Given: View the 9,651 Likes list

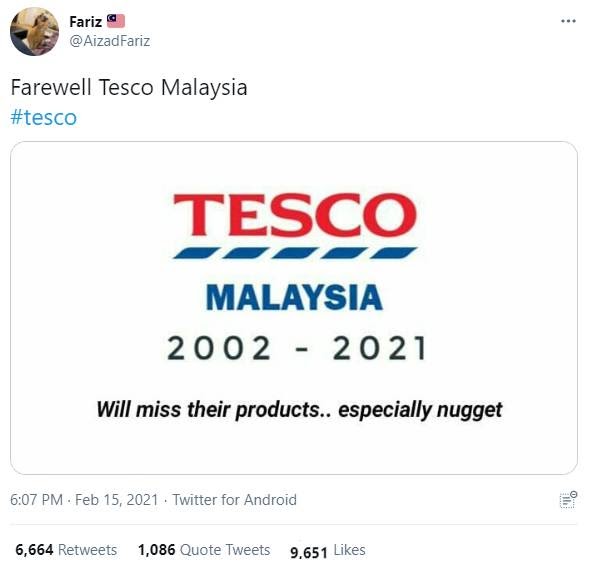Looking at the screenshot, I should point(328,551).
